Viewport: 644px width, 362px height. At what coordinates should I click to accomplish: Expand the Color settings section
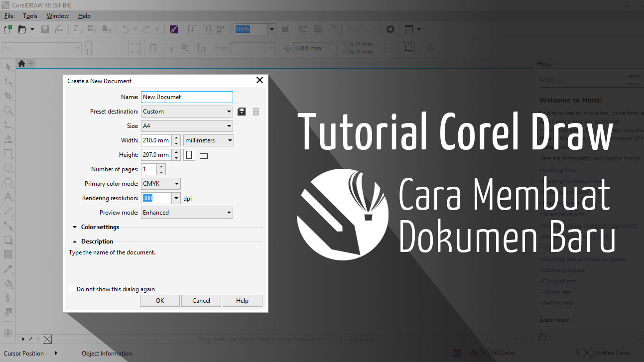[96, 227]
